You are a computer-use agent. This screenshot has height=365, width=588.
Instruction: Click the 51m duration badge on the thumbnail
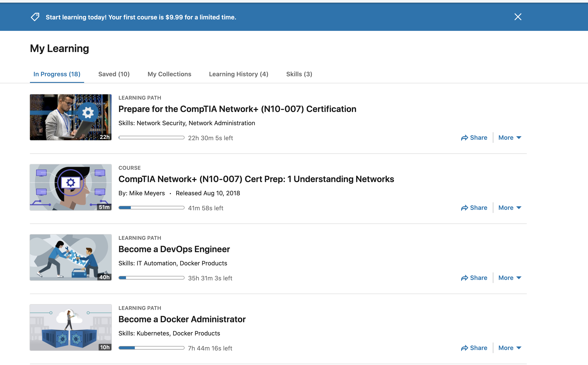point(104,207)
